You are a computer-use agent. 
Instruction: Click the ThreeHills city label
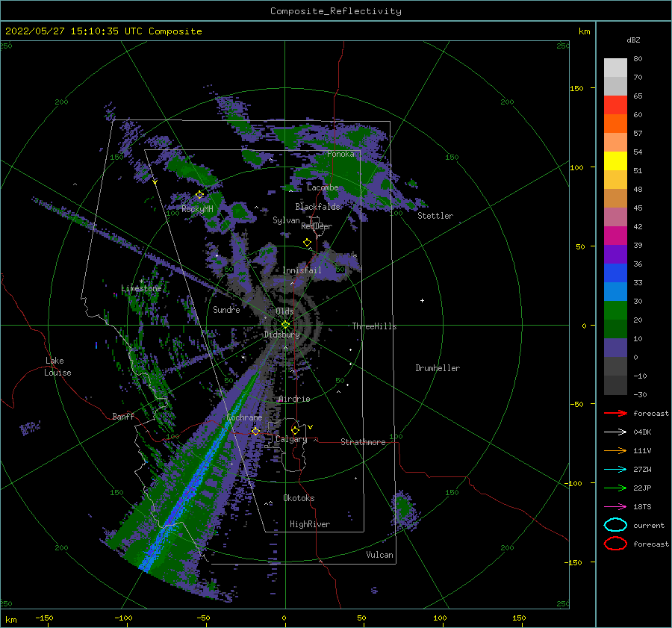pyautogui.click(x=375, y=326)
